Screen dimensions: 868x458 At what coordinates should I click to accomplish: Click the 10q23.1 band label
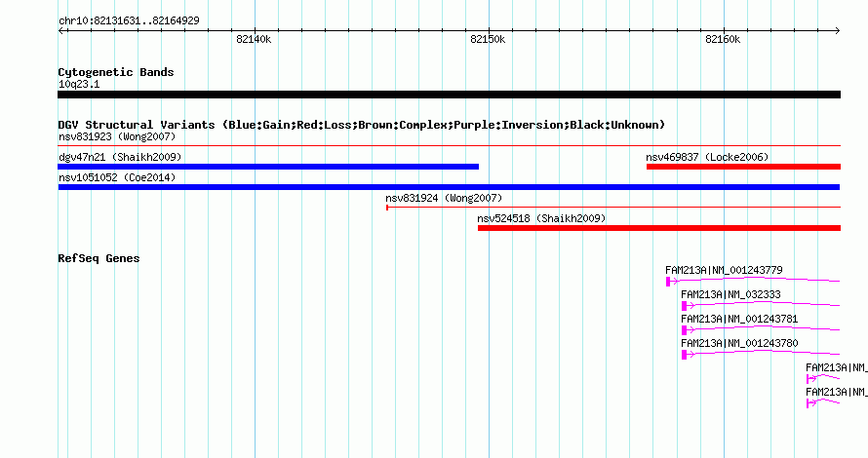(x=79, y=84)
